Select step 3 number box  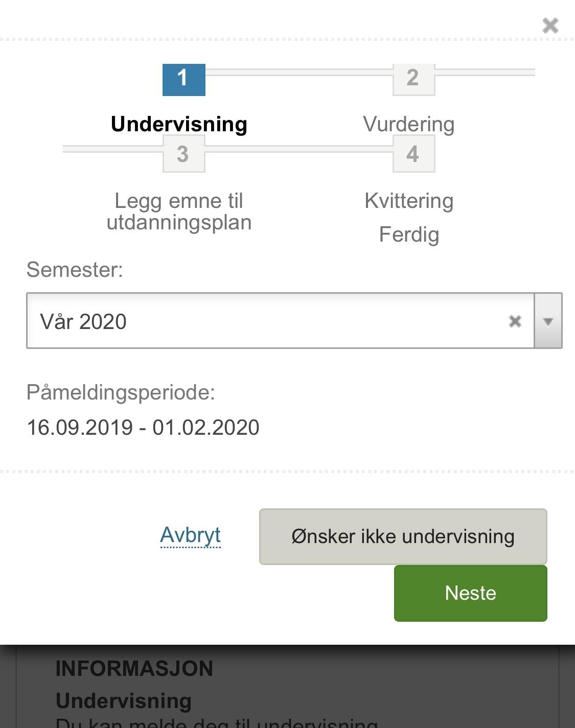point(184,154)
